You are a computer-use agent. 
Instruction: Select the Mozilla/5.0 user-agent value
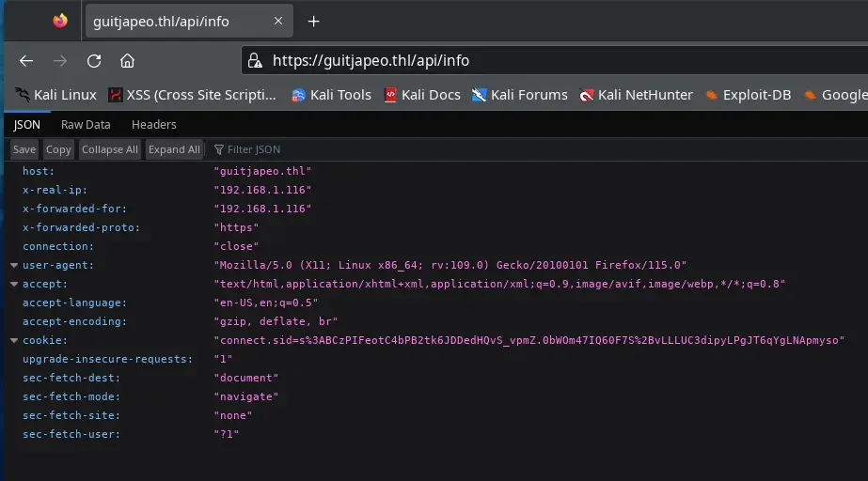(450, 265)
